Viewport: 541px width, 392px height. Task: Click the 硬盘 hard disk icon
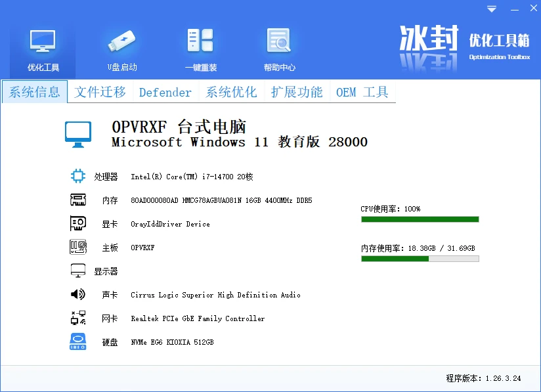coord(78,341)
